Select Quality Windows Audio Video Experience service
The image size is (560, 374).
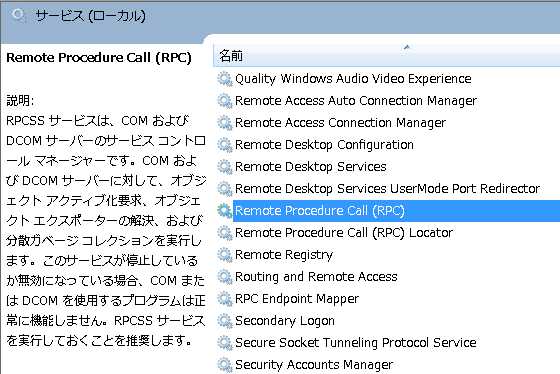[x=353, y=79]
